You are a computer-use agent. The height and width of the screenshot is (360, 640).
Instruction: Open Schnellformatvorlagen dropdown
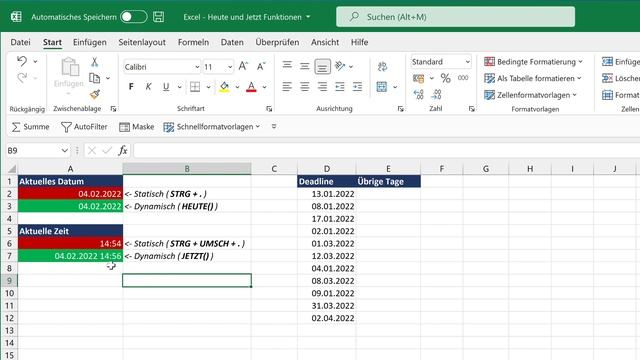click(x=211, y=127)
